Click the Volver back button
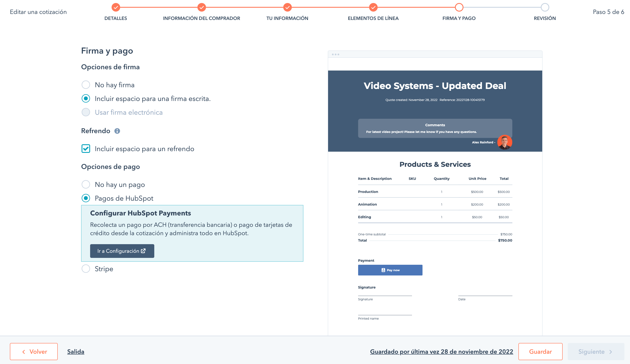The image size is (630, 364). [34, 352]
